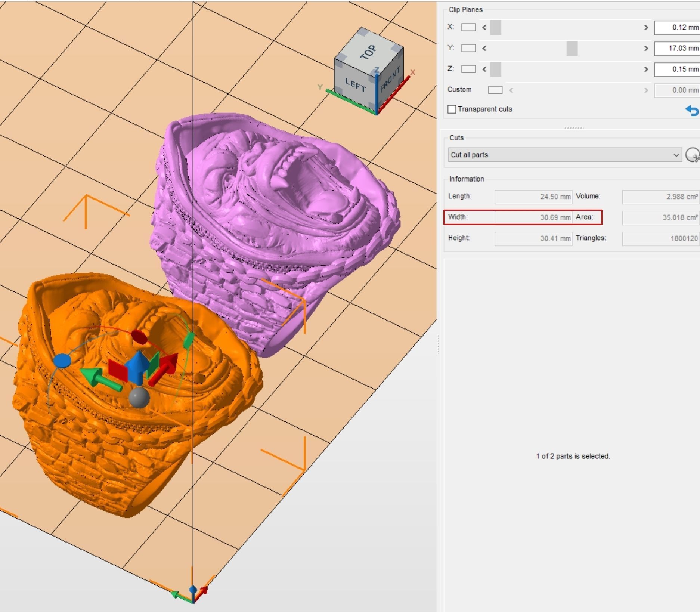This screenshot has height=612, width=700.
Task: Click the blue undo arrow for clip planes
Action: (692, 111)
